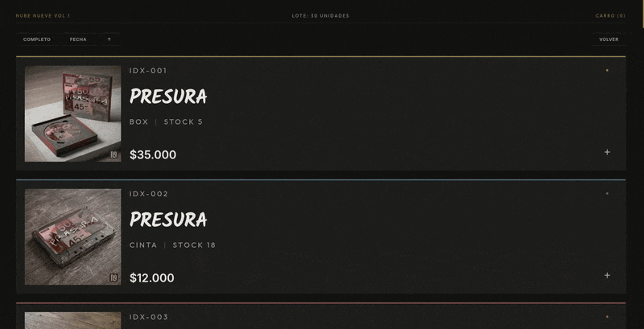Image resolution: width=644 pixels, height=329 pixels.
Task: Click the page scrollbar thumb
Action: tap(642, 14)
